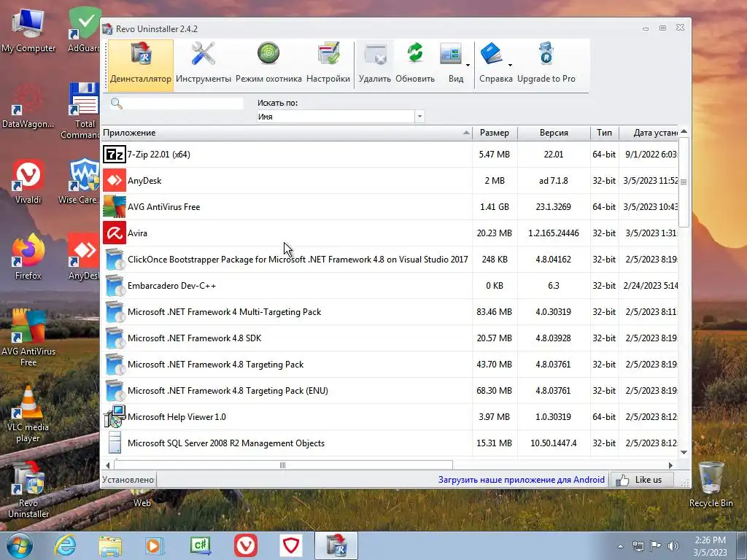Click the Windows Start button
Image resolution: width=747 pixels, height=560 pixels.
tap(20, 545)
